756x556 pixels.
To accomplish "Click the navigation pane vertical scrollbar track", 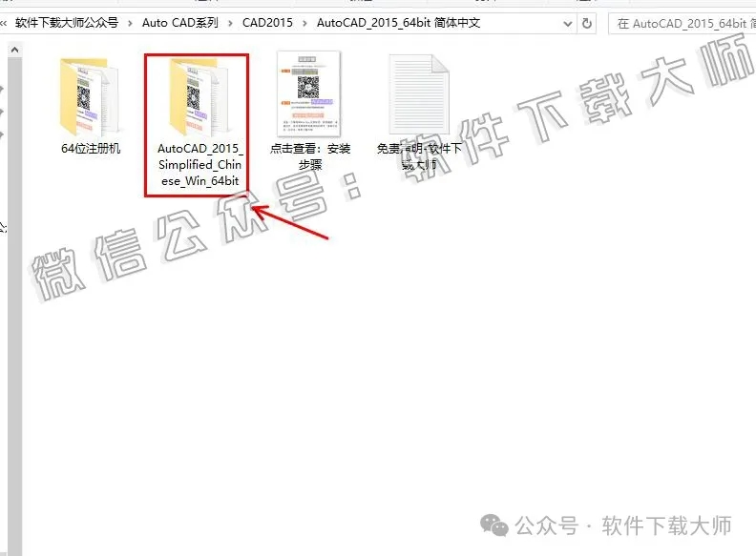I will (15, 306).
